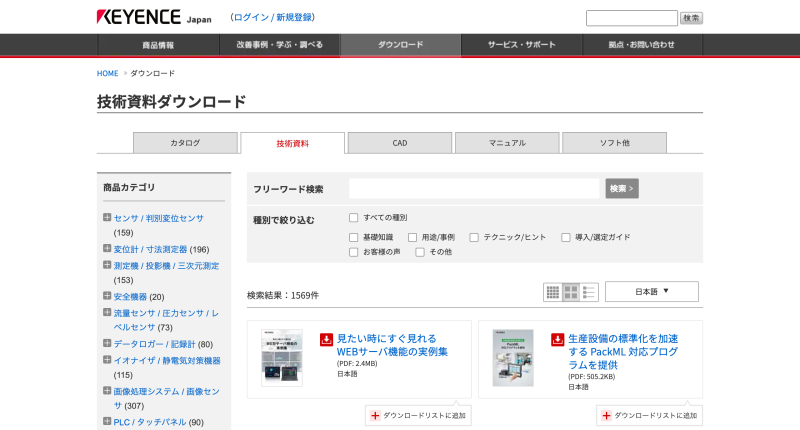The image size is (800, 430).
Task: Open サービス・サポート navigation menu
Action: [521, 45]
